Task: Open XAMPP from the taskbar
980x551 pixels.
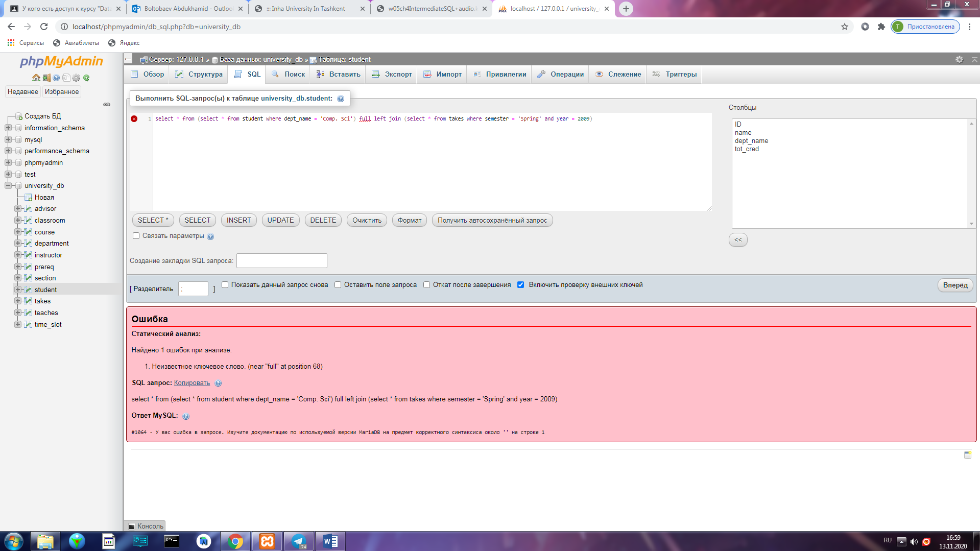Action: [x=267, y=541]
